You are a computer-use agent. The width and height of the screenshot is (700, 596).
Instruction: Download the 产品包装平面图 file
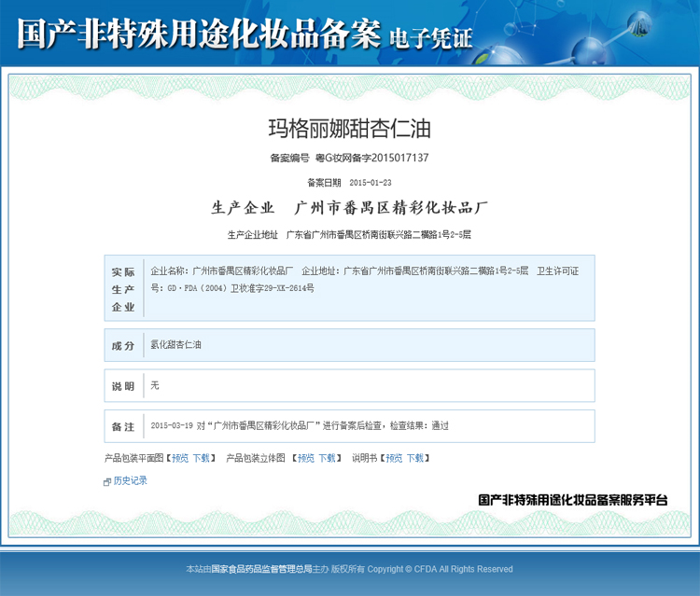click(x=201, y=458)
